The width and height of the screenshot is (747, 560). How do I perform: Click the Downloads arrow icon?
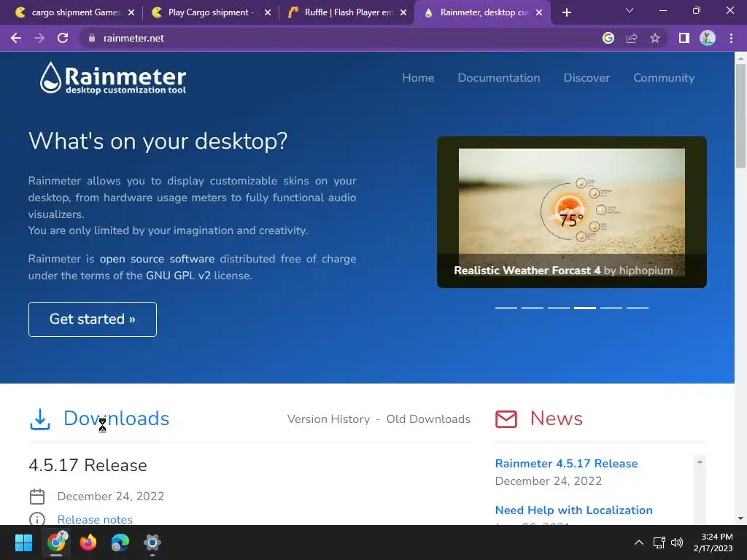click(40, 419)
